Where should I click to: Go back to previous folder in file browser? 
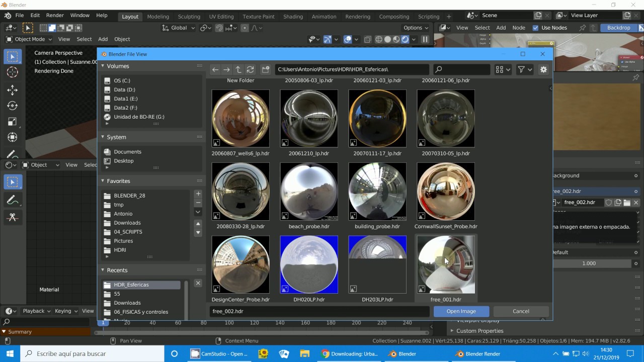215,70
